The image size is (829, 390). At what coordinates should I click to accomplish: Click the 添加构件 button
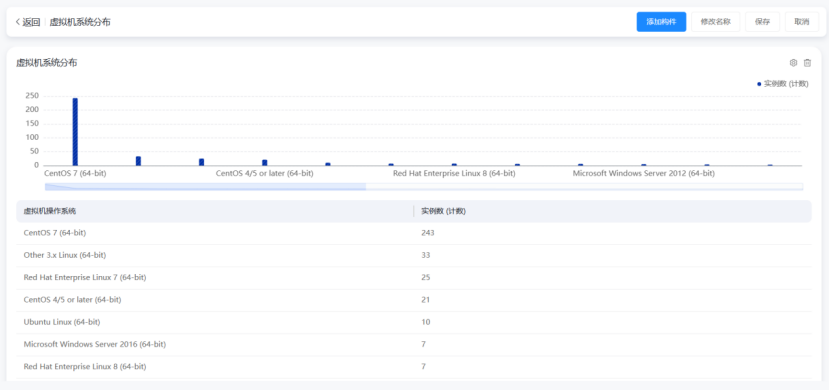661,22
